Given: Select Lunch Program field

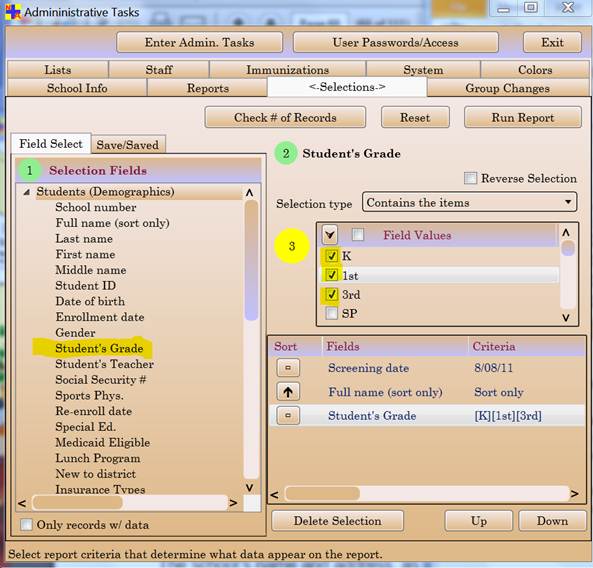Looking at the screenshot, I should (x=98, y=458).
